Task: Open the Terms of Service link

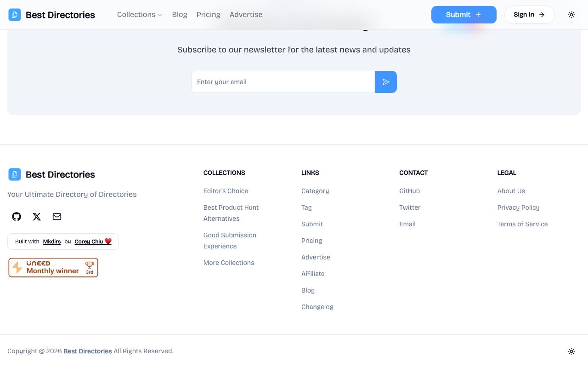Action: (522, 224)
